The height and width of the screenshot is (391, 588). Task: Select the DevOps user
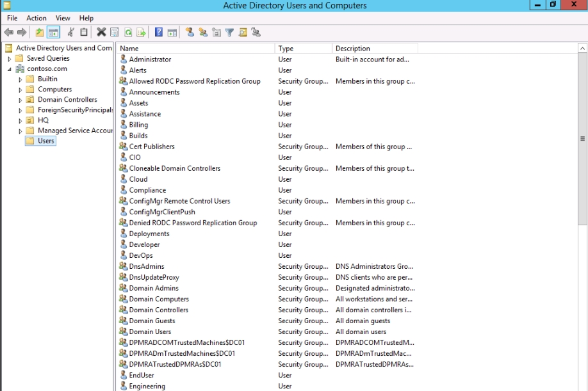tap(141, 255)
